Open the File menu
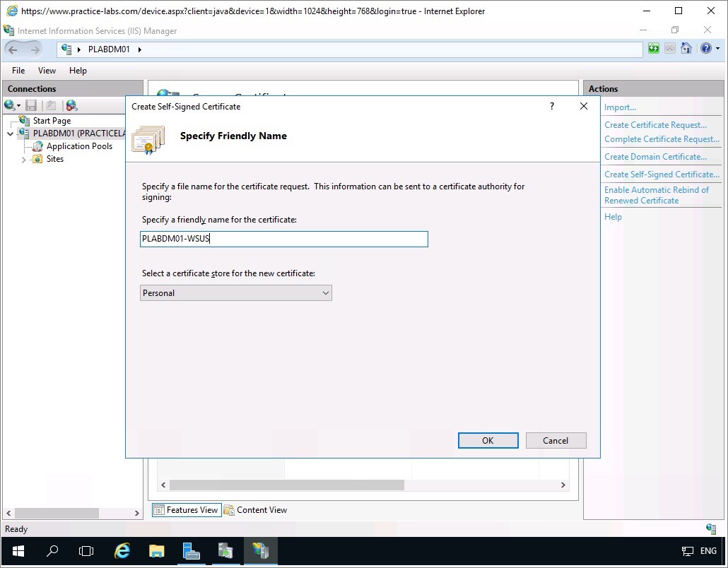 18,71
